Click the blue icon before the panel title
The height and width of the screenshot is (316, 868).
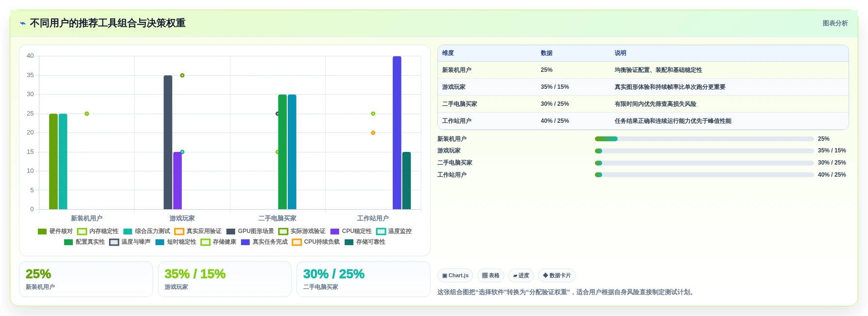click(x=22, y=23)
